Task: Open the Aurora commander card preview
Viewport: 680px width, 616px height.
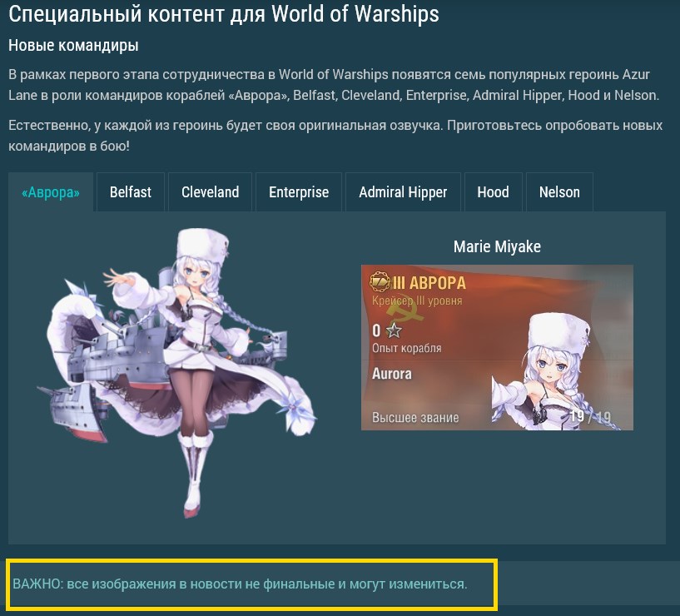Action: point(497,347)
